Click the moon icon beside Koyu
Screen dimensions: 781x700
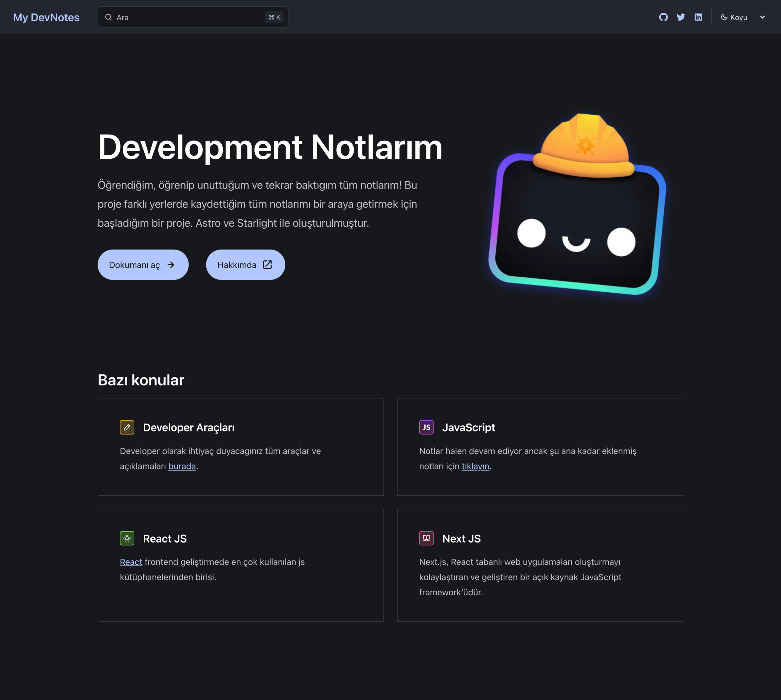point(724,17)
